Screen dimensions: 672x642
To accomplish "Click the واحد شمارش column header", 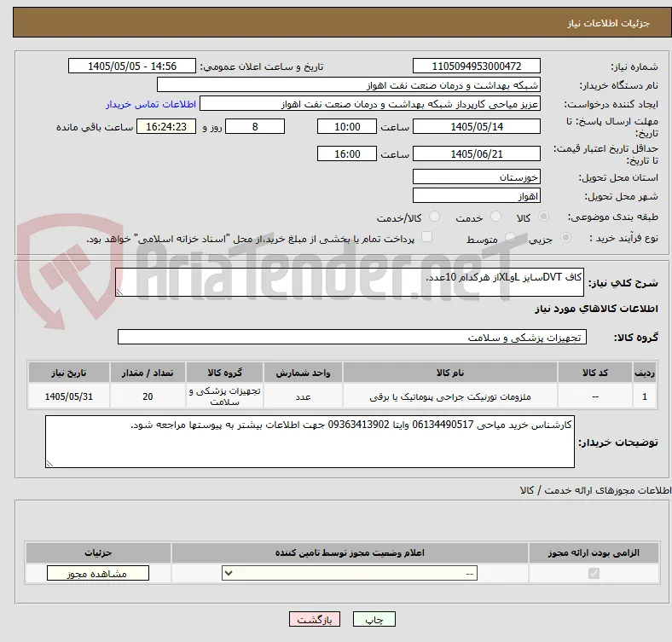I will click(x=303, y=373).
